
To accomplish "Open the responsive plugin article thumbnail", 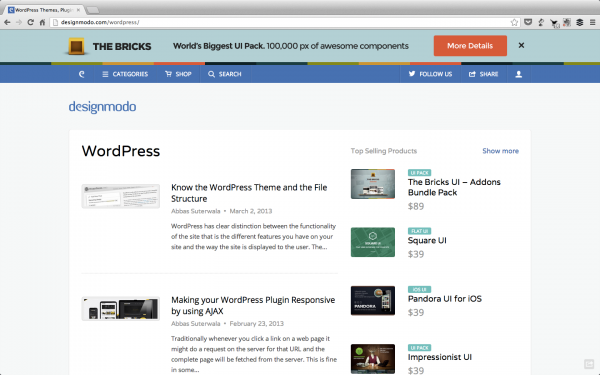I will click(121, 308).
